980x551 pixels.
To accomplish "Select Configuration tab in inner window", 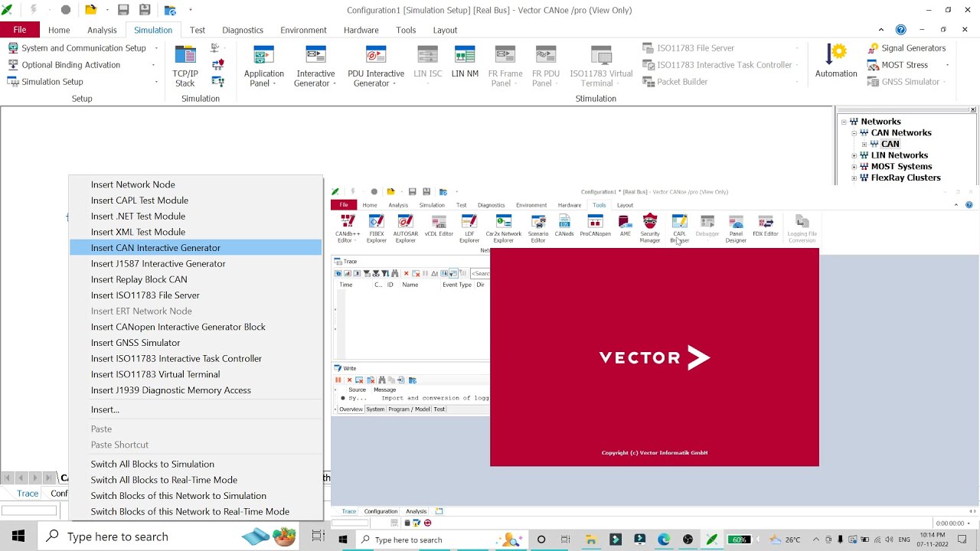I will (x=381, y=511).
